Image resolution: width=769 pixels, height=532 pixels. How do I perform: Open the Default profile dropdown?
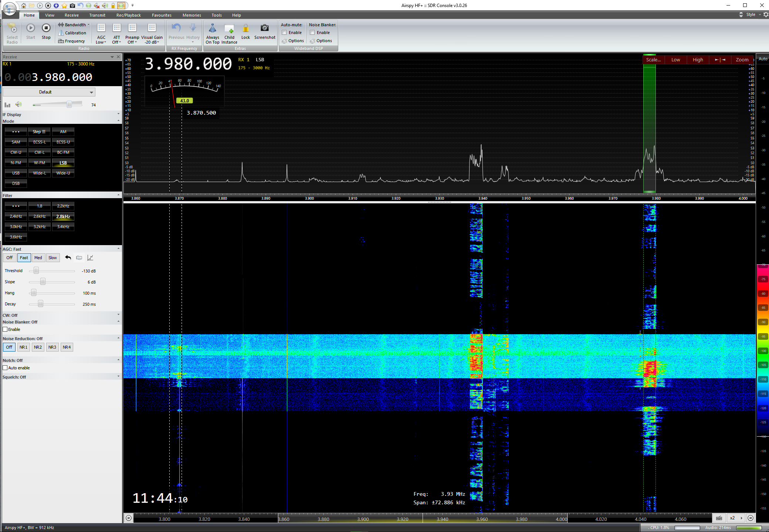click(49, 92)
